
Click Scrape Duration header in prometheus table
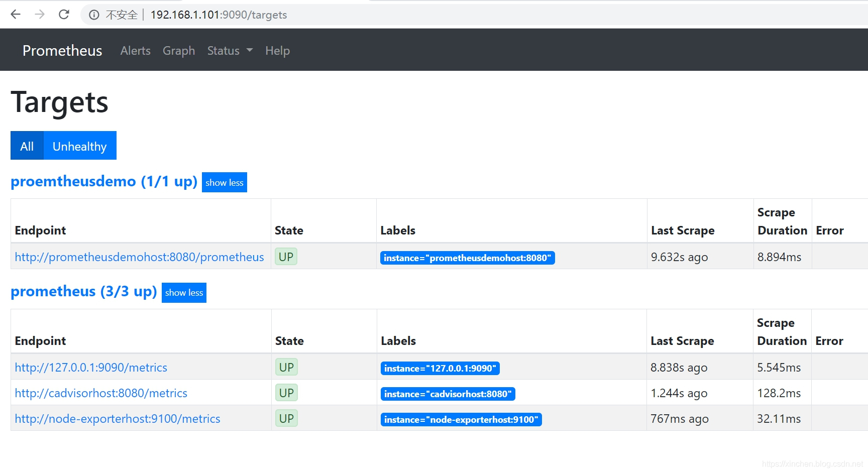(782, 332)
